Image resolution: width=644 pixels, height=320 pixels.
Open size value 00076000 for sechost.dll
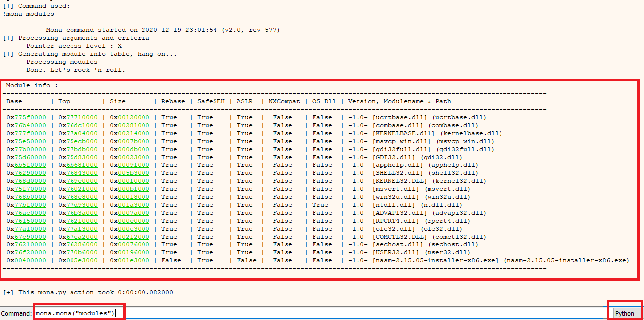tap(134, 244)
